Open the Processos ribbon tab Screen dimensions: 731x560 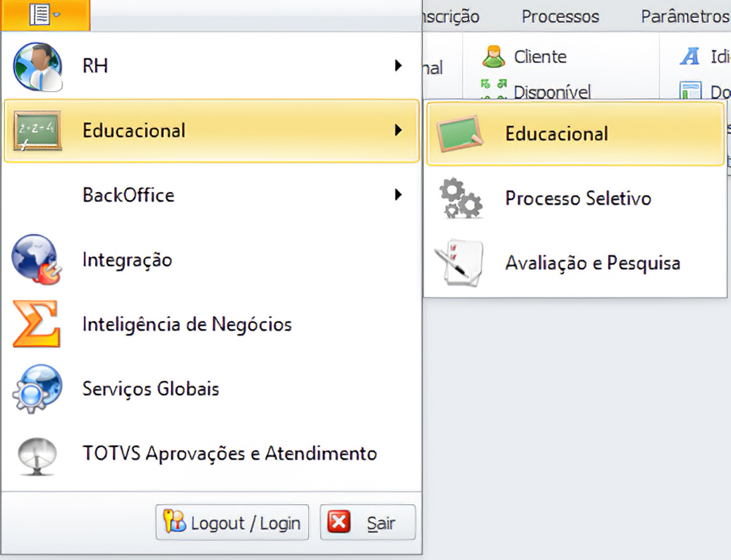(x=560, y=17)
